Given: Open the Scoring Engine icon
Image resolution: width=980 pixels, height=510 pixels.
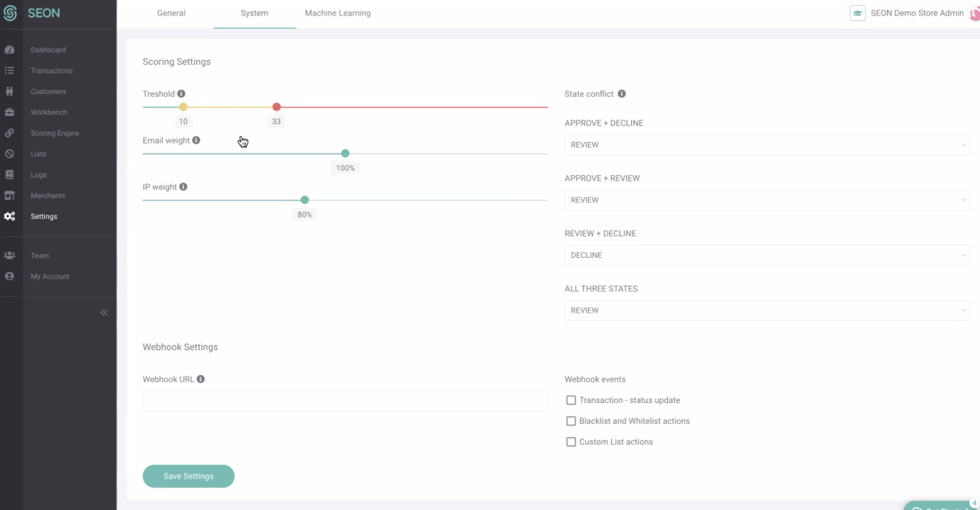Looking at the screenshot, I should tap(10, 133).
